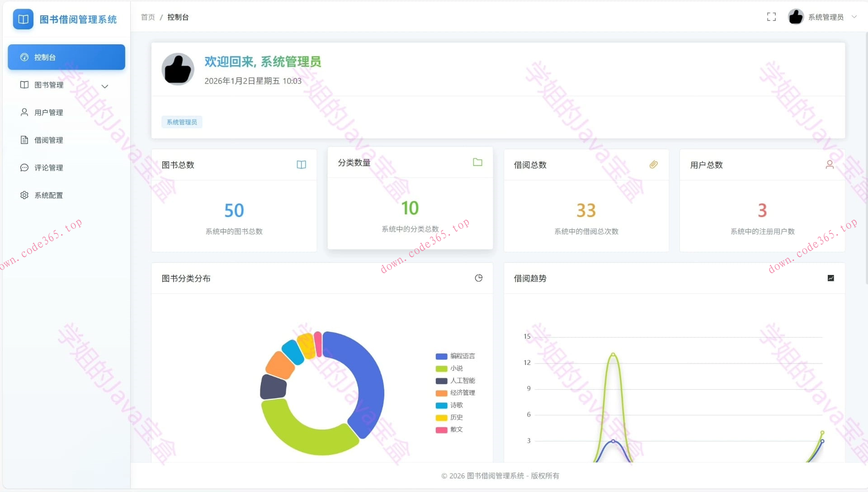868x492 pixels.
Task: Click the fullscreen toggle icon
Action: coord(771,17)
